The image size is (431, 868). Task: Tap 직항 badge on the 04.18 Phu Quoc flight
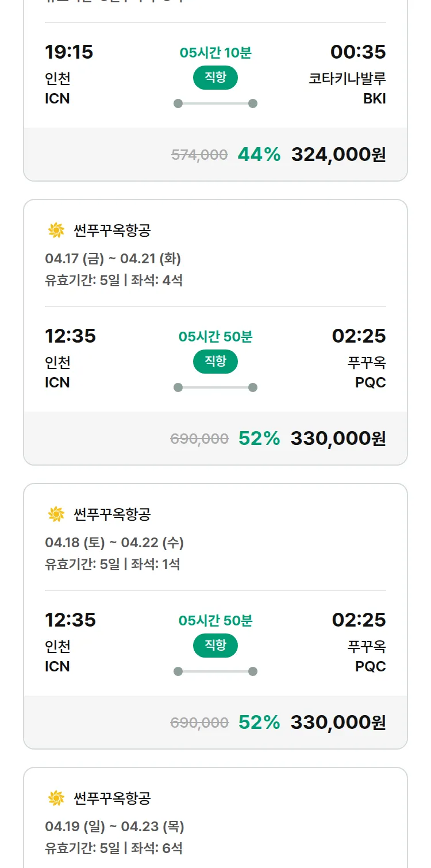(x=215, y=646)
